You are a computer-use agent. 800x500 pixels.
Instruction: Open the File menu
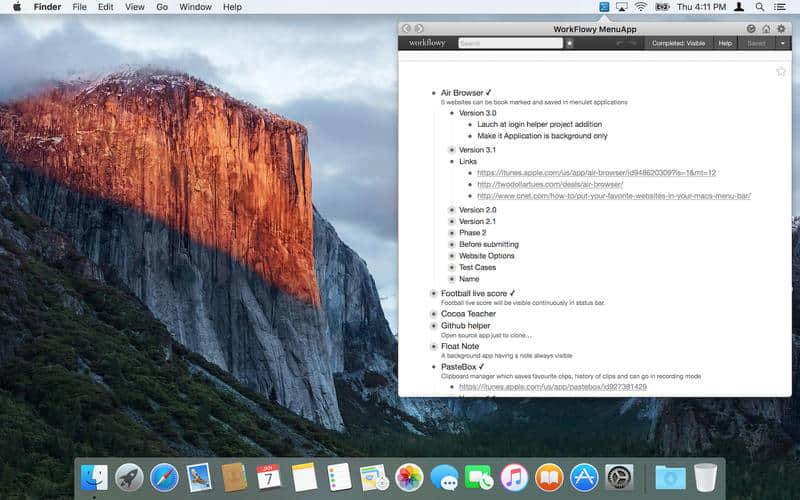click(x=79, y=7)
